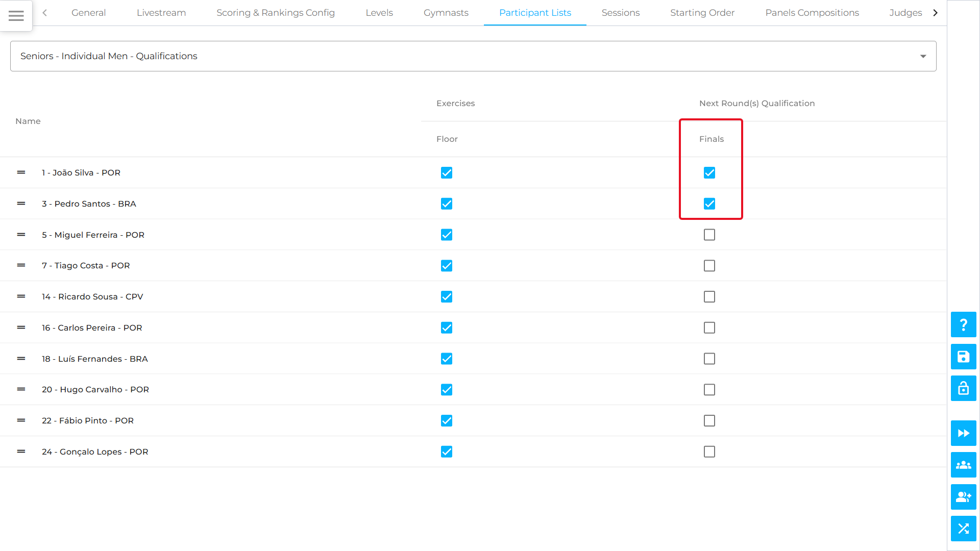Click drag handle for Luís Fernandes row
Image resolution: width=980 pixels, height=551 pixels.
click(21, 359)
